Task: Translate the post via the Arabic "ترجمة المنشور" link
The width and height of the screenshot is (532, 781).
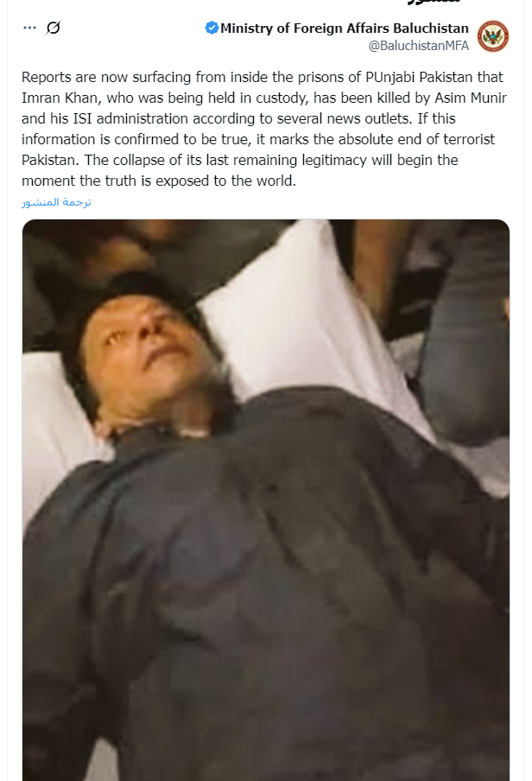Action: point(56,202)
